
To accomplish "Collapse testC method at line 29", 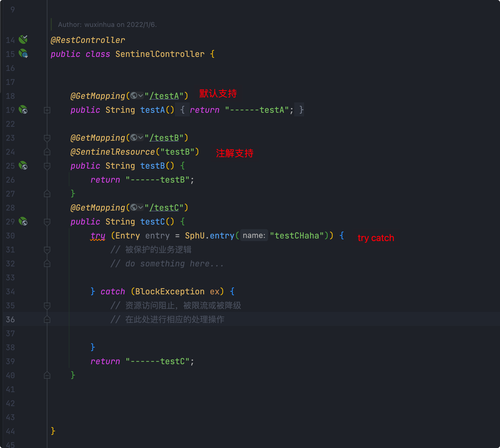I will (47, 222).
